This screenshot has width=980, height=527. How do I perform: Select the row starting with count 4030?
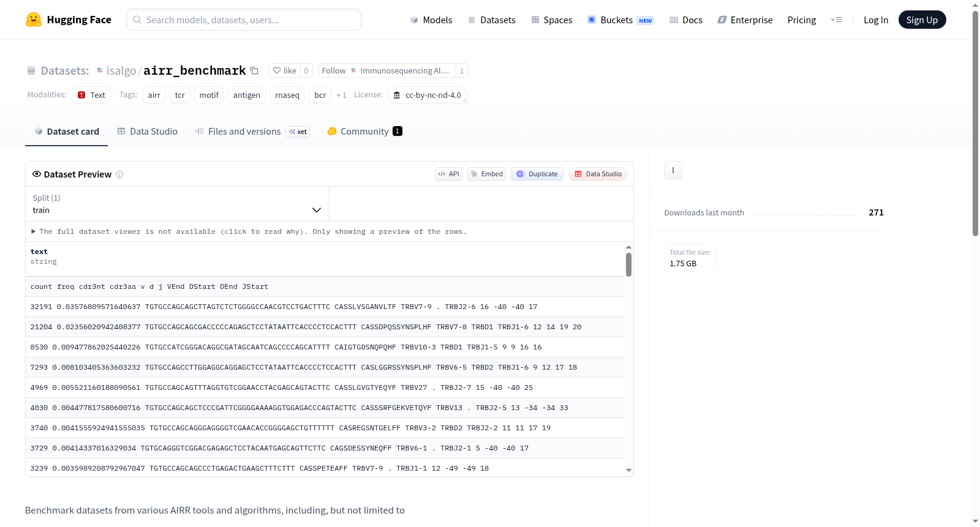coord(325,408)
